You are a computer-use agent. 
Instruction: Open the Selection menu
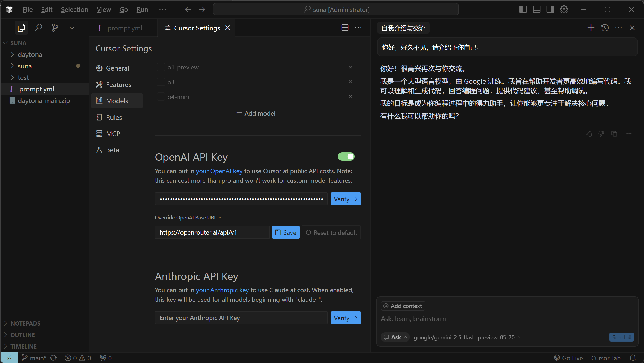(74, 9)
